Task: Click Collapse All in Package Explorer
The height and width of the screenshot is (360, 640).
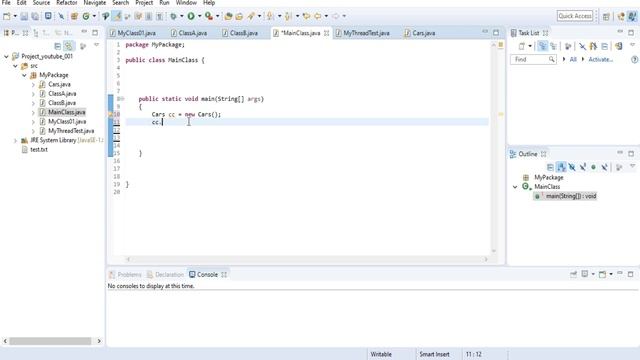Action: click(x=58, y=46)
